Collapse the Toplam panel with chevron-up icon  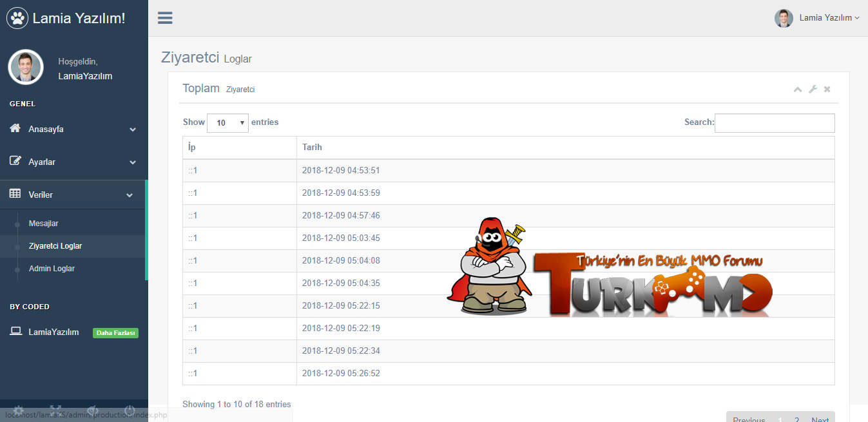[798, 90]
